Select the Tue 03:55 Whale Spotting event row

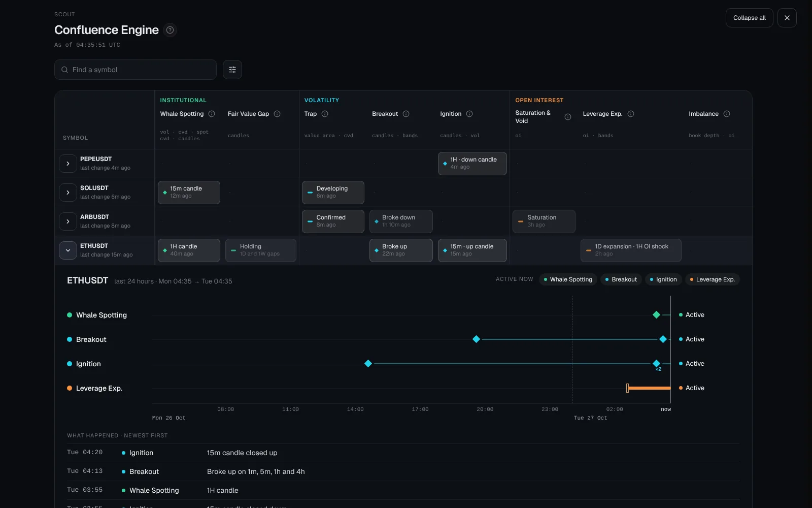(403, 490)
